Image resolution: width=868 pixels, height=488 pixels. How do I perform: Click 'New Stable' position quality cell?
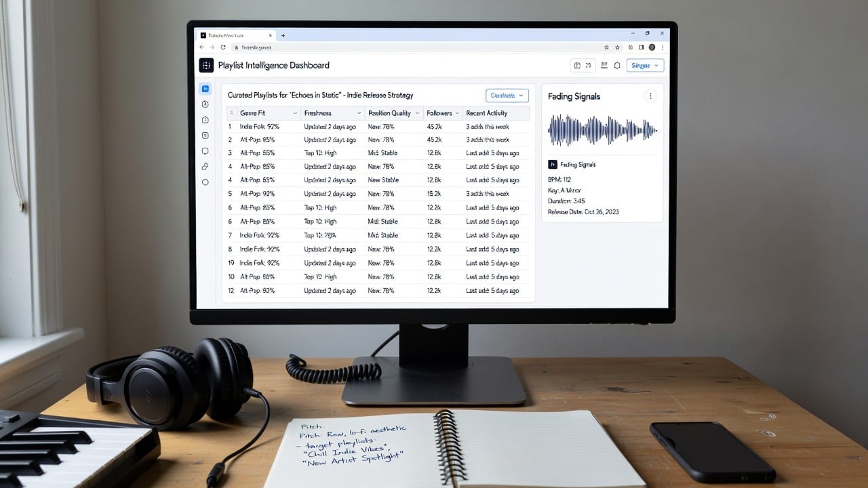pos(383,180)
